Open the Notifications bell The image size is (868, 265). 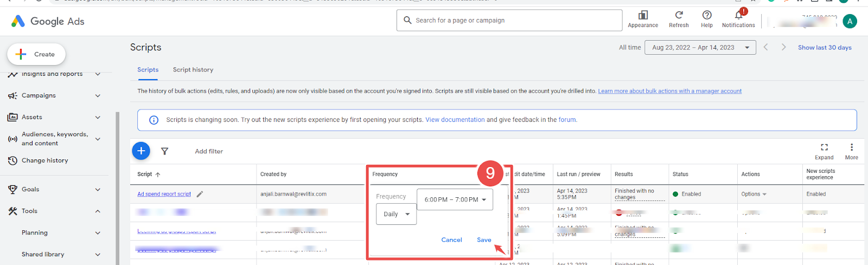[x=738, y=15]
